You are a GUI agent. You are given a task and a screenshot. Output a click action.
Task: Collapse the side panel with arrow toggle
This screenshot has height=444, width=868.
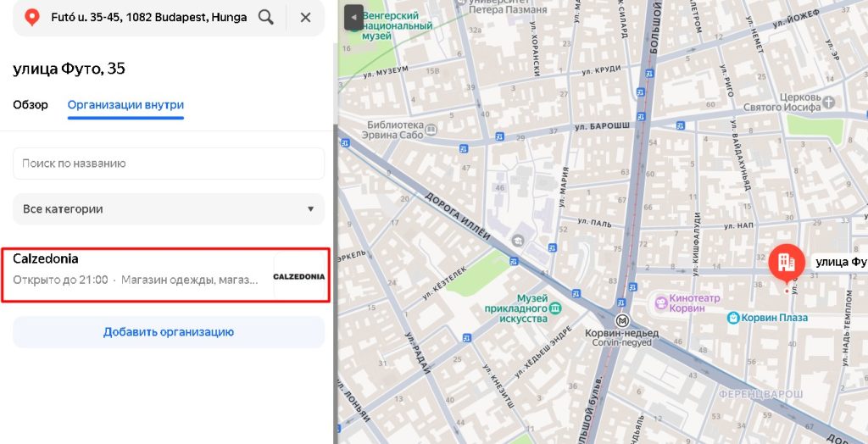click(x=353, y=17)
